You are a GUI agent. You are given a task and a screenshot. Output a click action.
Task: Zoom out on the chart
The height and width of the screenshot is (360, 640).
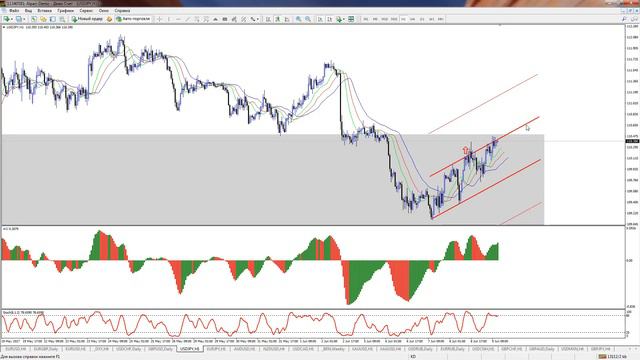point(308,19)
